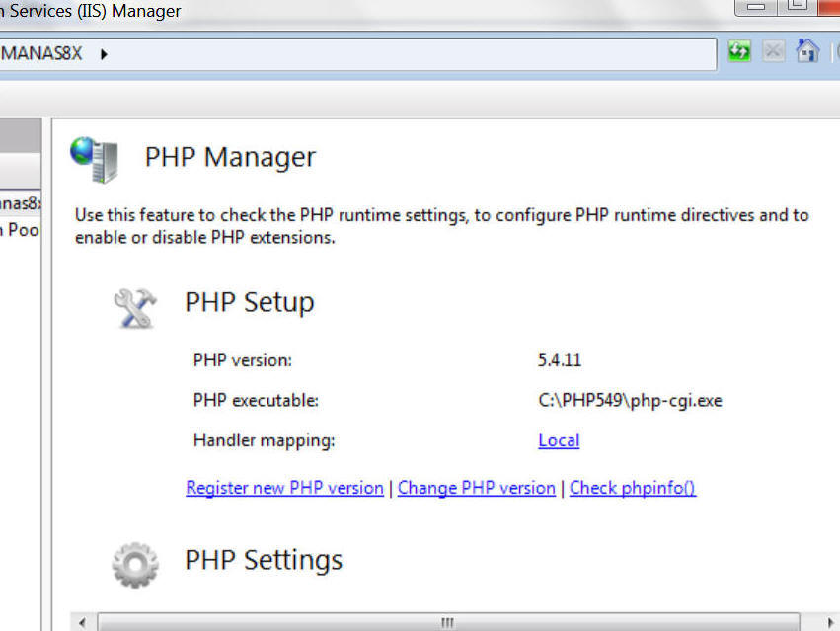Maximize the IIS Manager window

(798, 7)
